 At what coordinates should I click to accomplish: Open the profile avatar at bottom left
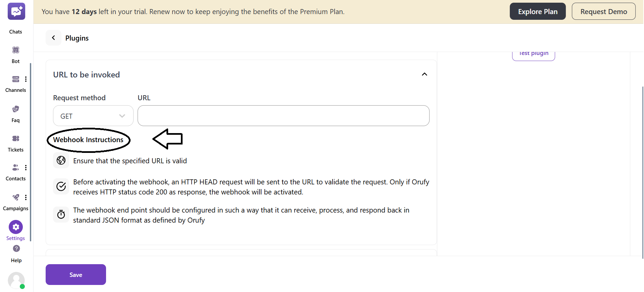pos(16,280)
